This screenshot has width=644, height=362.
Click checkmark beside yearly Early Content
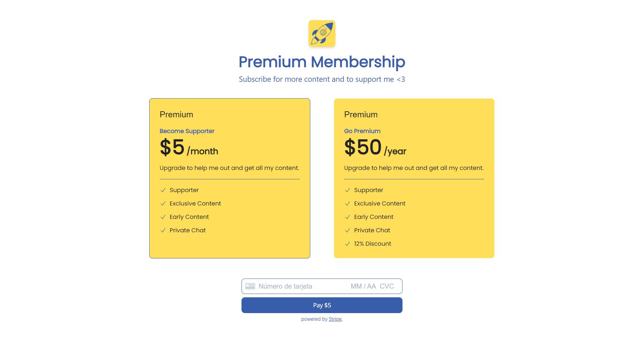[x=347, y=217]
